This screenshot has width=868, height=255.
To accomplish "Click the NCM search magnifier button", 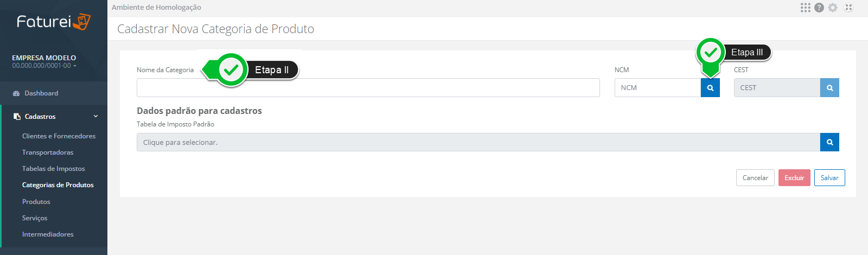I will tap(710, 88).
